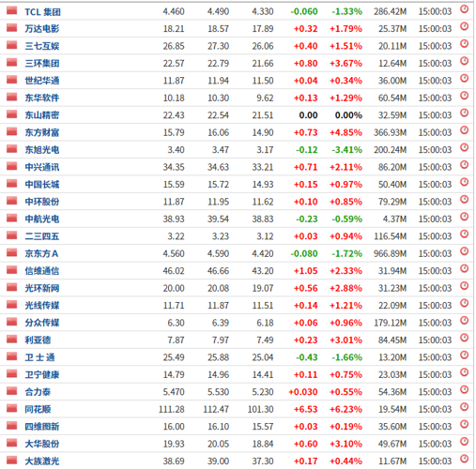Image resolution: width=476 pixels, height=469 pixels.
Task: Click the China flag icon beside 光线传媒
Action: coord(12,304)
